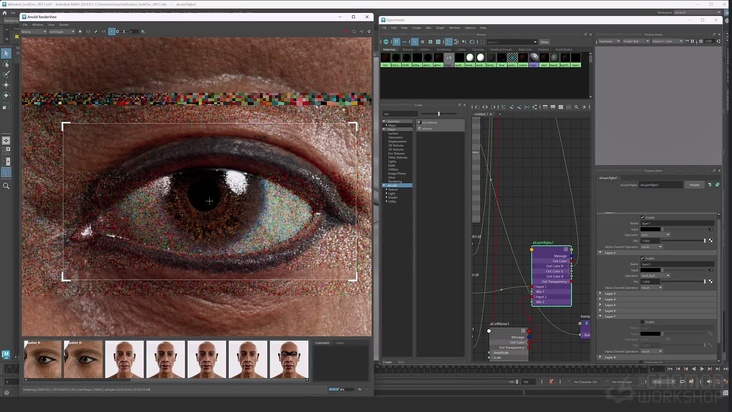Viewport: 732px width, 412px height.
Task: Open the Layer 1 Operation dropdown
Action: (x=655, y=235)
